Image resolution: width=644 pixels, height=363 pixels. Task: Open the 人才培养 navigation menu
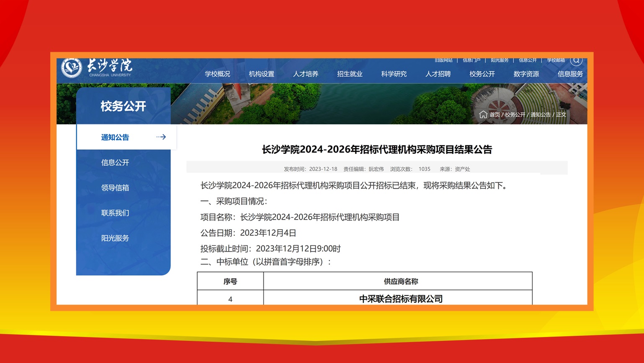306,74
